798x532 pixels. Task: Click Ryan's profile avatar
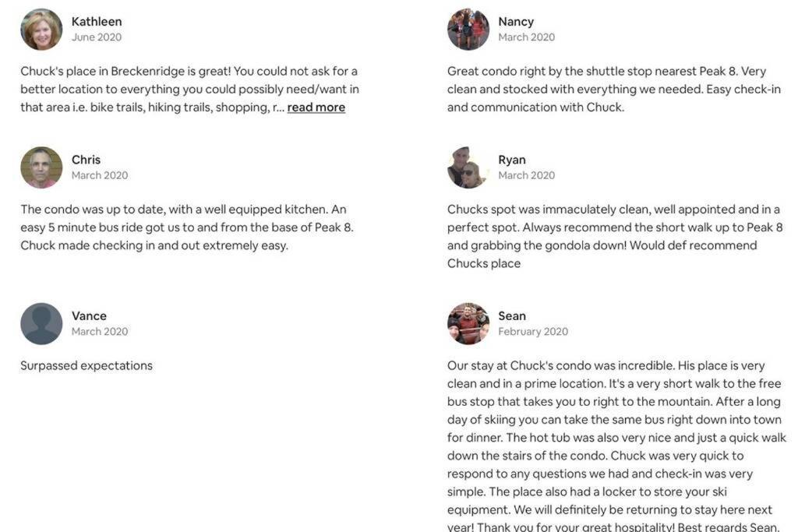click(468, 167)
